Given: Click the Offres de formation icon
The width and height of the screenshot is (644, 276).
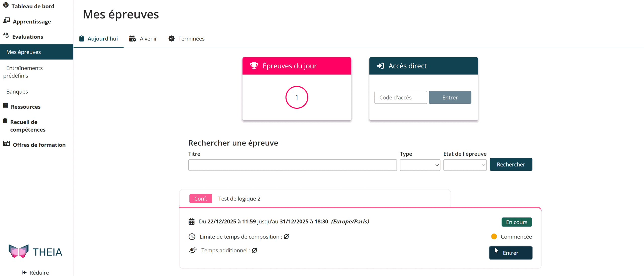Looking at the screenshot, I should [x=7, y=144].
